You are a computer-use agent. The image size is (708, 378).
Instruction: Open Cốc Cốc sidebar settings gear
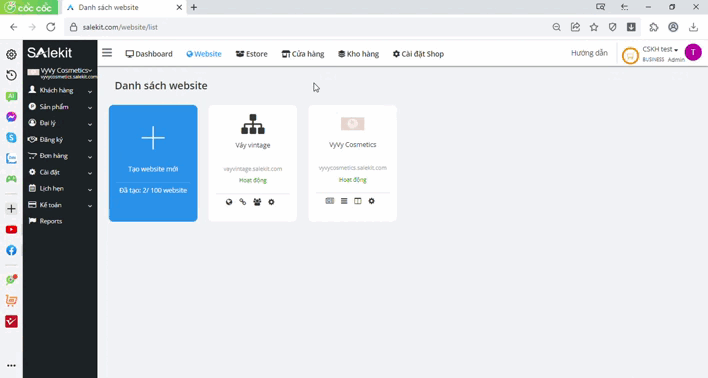coord(11,55)
